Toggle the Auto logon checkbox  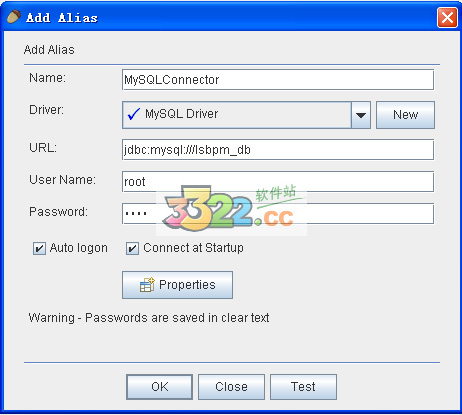click(39, 249)
